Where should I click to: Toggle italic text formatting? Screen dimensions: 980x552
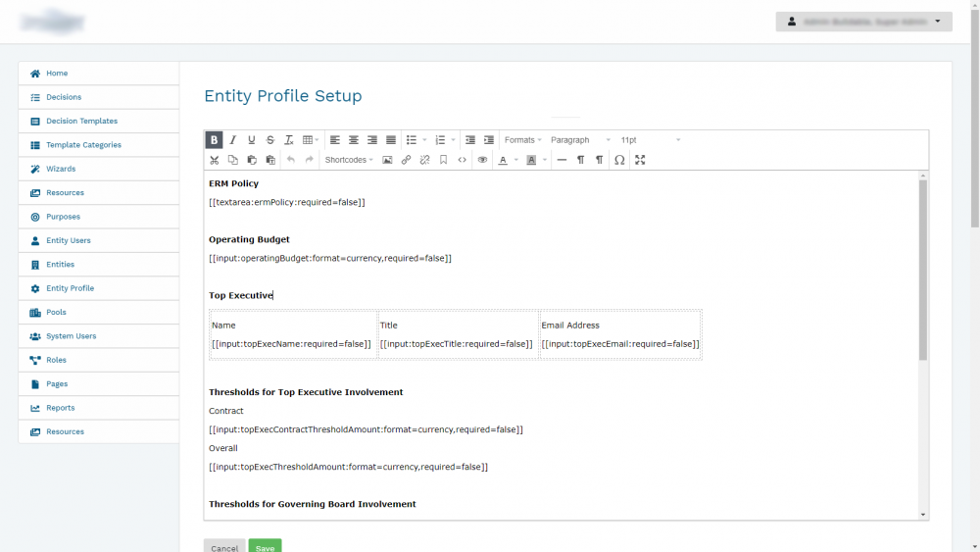click(232, 140)
